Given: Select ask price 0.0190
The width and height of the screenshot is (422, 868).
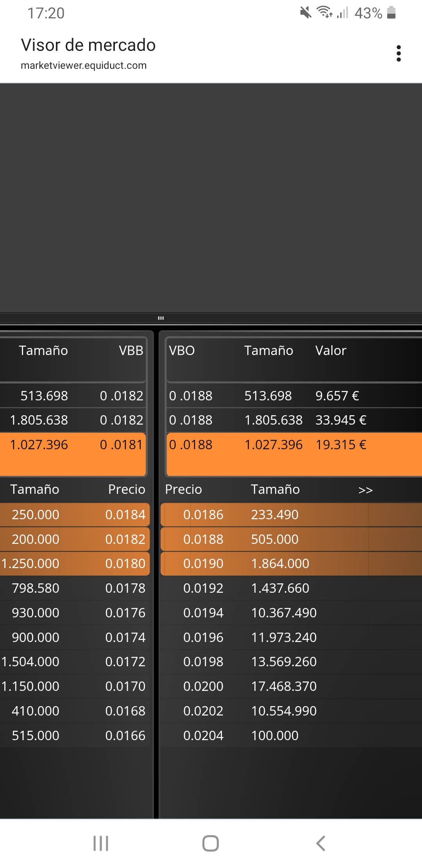Looking at the screenshot, I should (x=203, y=563).
